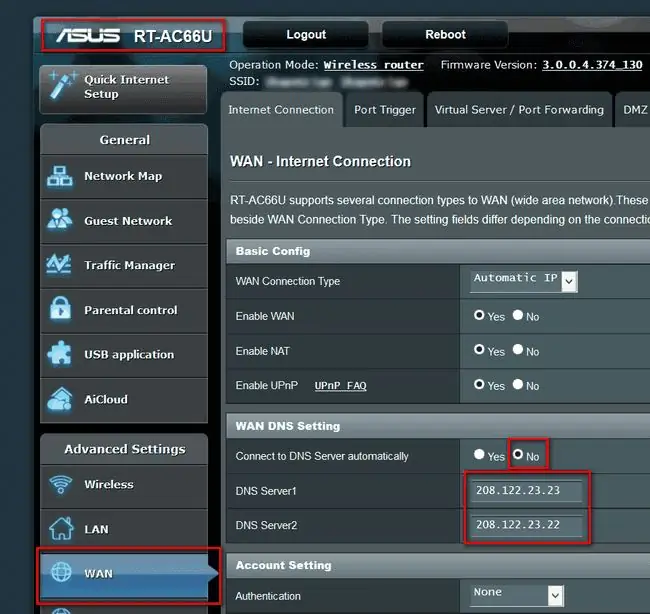Open LAN advanced settings

124,529
